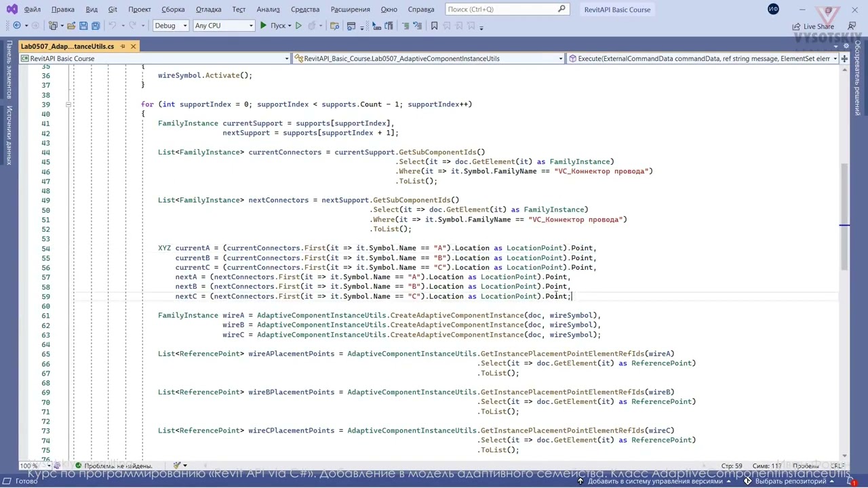The width and height of the screenshot is (868, 488).
Task: Click the comment selected lines icon
Action: pyautogui.click(x=406, y=26)
